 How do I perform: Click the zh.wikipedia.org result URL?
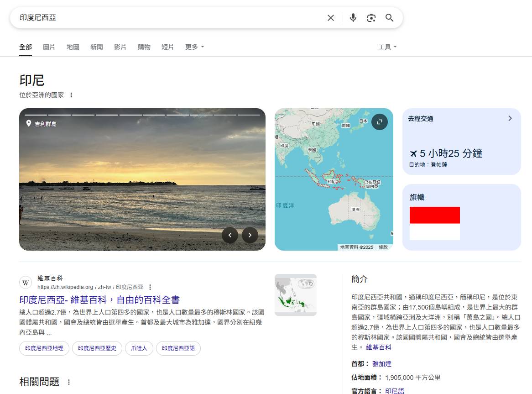coord(90,287)
